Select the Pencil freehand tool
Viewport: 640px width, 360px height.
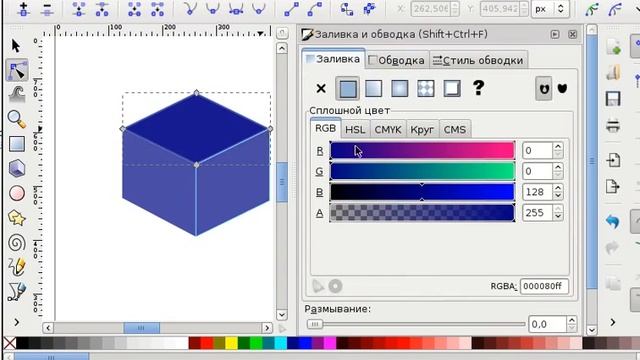(x=17, y=267)
